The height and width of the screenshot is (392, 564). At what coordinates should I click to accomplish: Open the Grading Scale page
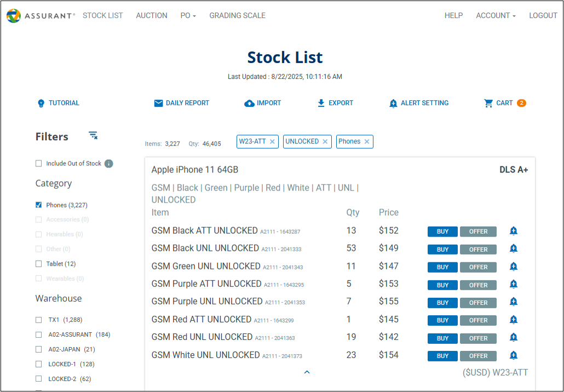coord(237,15)
